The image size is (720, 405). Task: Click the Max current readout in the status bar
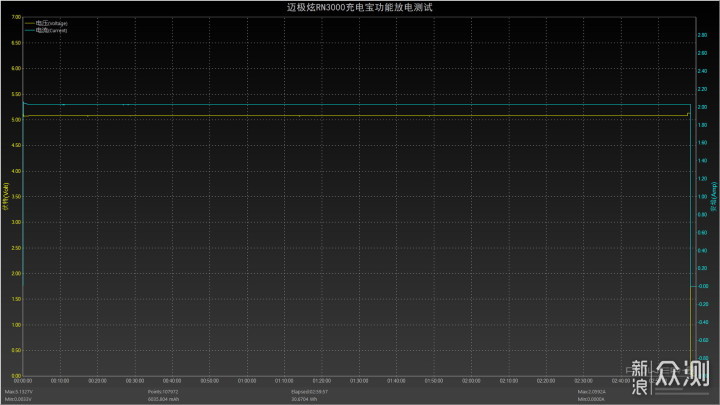[591, 392]
